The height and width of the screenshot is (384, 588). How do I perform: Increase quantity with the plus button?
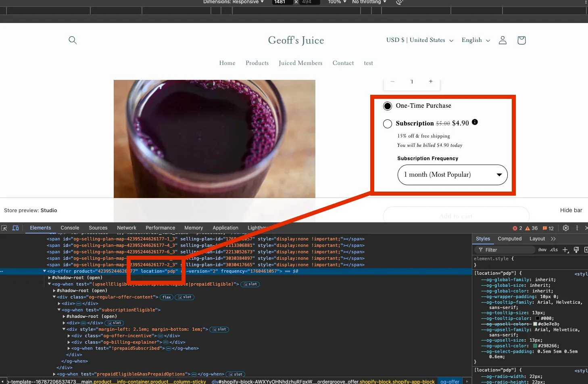(431, 81)
